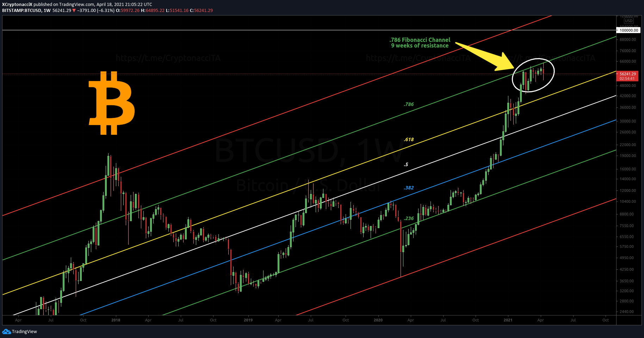Click the change value −3791.00 (−6.31%)
The width and height of the screenshot is (644, 338).
point(96,11)
